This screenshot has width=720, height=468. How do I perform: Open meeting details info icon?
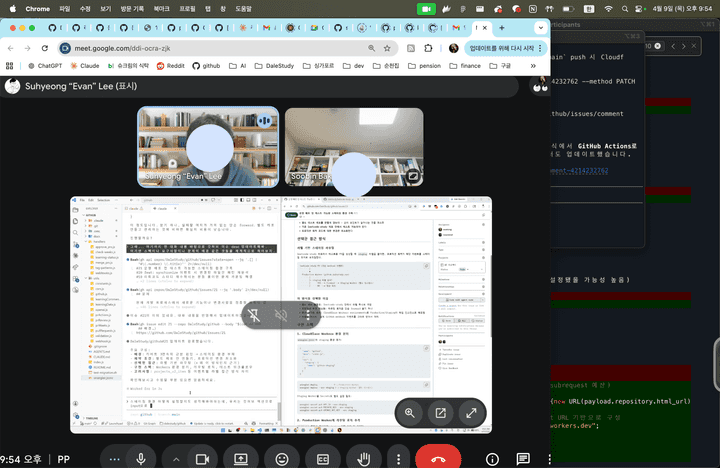tap(492, 459)
